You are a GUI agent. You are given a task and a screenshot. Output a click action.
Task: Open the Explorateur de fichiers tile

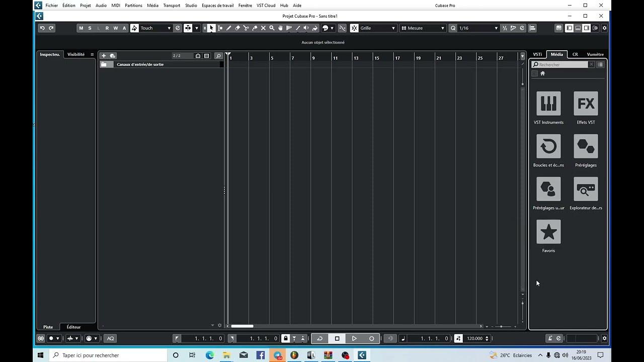tap(586, 189)
